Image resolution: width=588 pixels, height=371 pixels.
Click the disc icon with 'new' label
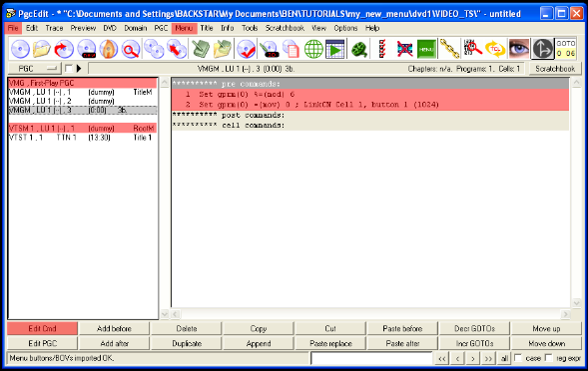(87, 49)
